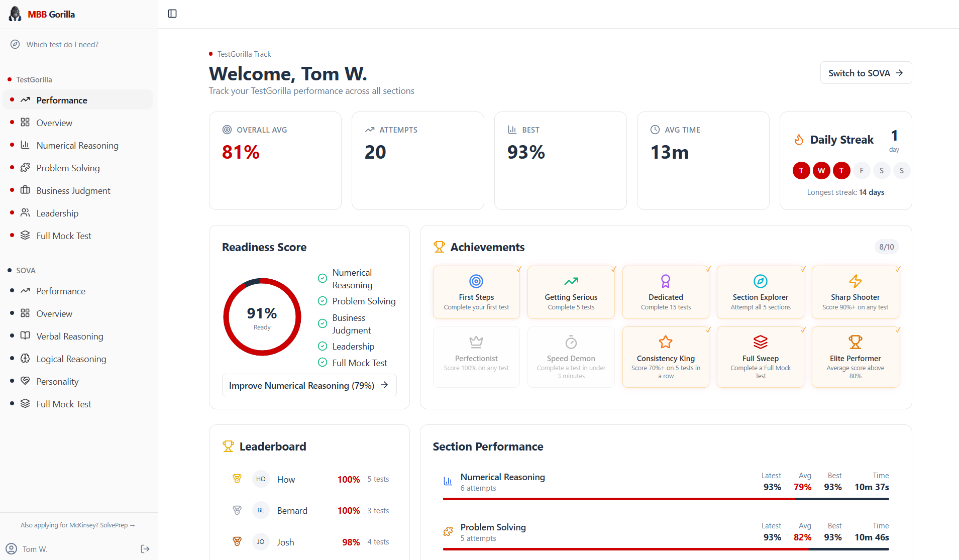Viewport: 959px width, 560px height.
Task: Click the compass icon on the Section Explorer card
Action: pyautogui.click(x=761, y=281)
